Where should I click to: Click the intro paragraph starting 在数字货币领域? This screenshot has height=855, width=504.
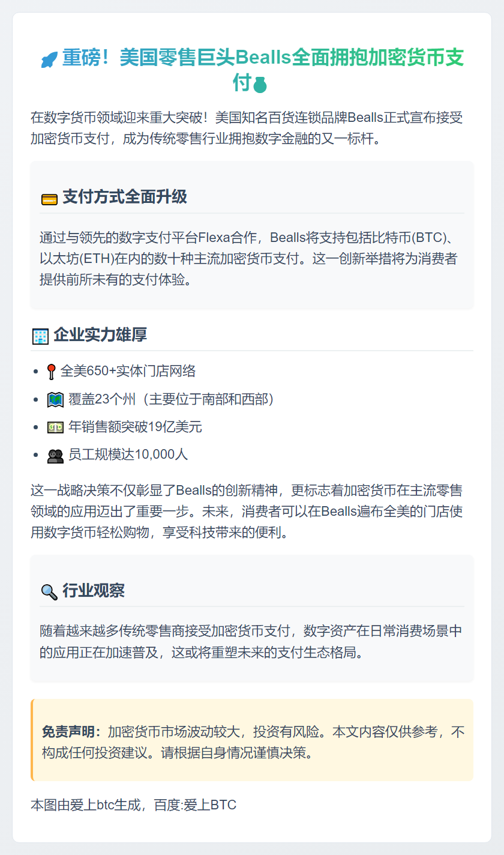pos(247,128)
